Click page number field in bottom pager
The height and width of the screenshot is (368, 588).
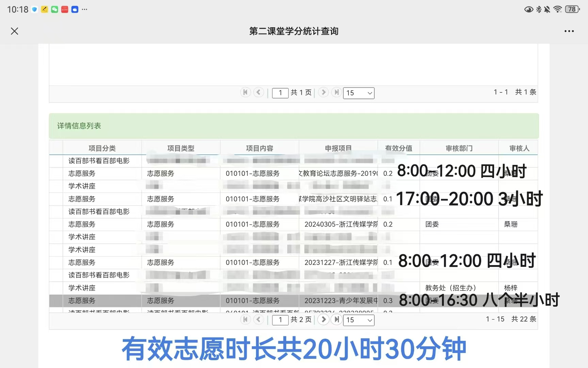[x=280, y=320]
